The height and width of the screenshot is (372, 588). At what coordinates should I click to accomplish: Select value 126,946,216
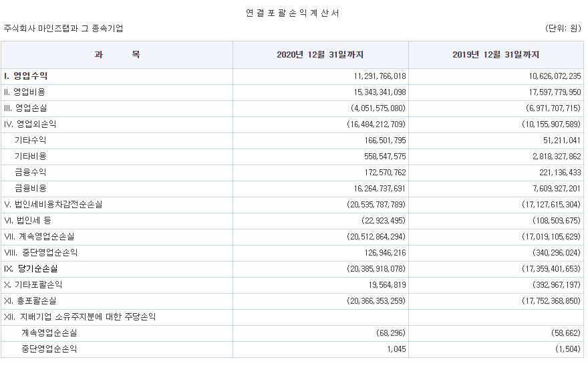click(385, 253)
